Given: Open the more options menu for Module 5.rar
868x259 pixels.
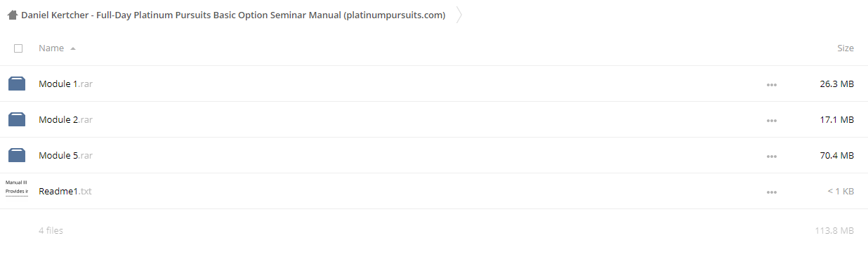Looking at the screenshot, I should point(772,157).
